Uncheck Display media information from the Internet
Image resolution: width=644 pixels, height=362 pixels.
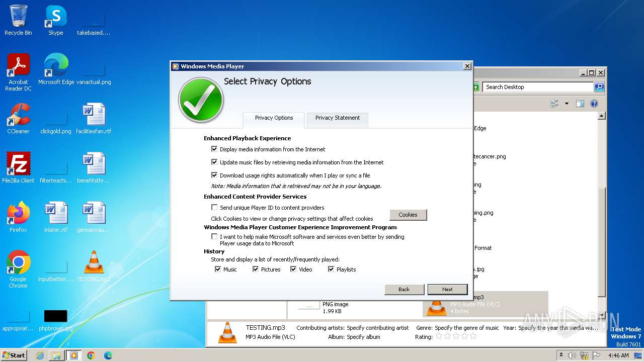(214, 149)
